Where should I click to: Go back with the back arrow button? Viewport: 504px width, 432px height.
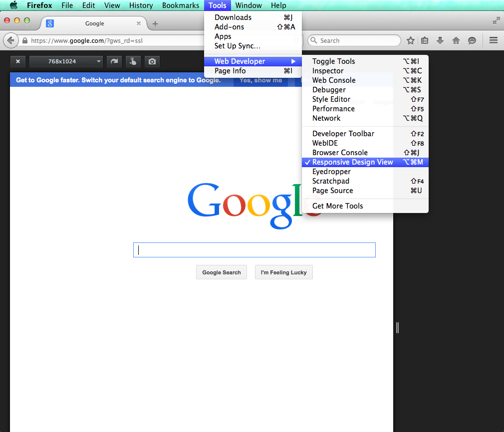(x=10, y=40)
